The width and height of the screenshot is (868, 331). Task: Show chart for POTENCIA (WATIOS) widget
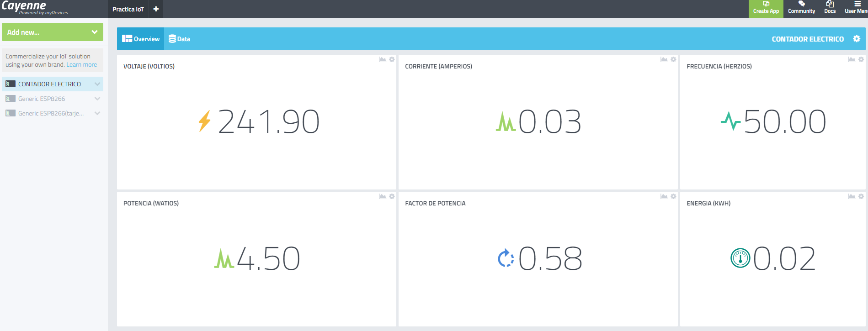pyautogui.click(x=382, y=197)
